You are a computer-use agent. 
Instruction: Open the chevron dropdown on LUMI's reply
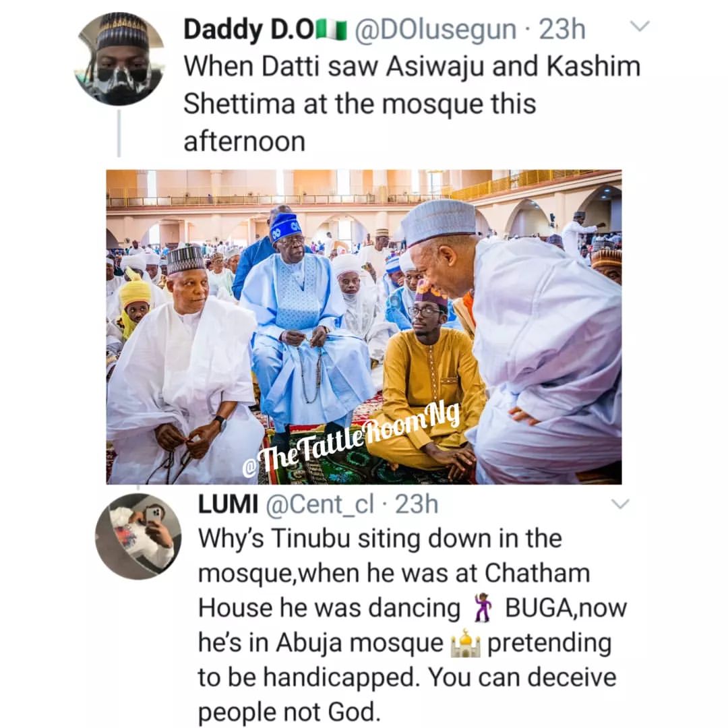point(619,504)
